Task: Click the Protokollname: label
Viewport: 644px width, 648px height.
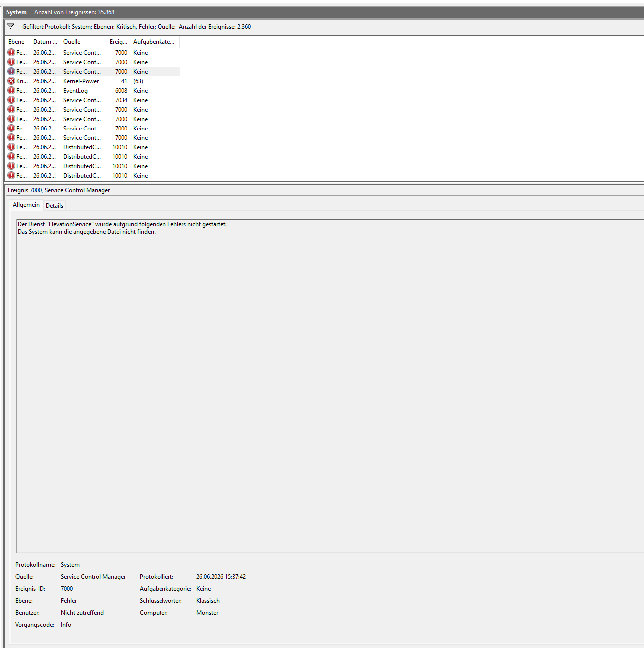Action: [35, 564]
